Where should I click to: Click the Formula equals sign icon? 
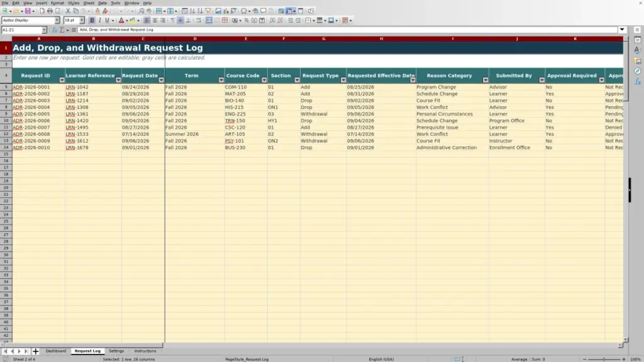(74, 30)
